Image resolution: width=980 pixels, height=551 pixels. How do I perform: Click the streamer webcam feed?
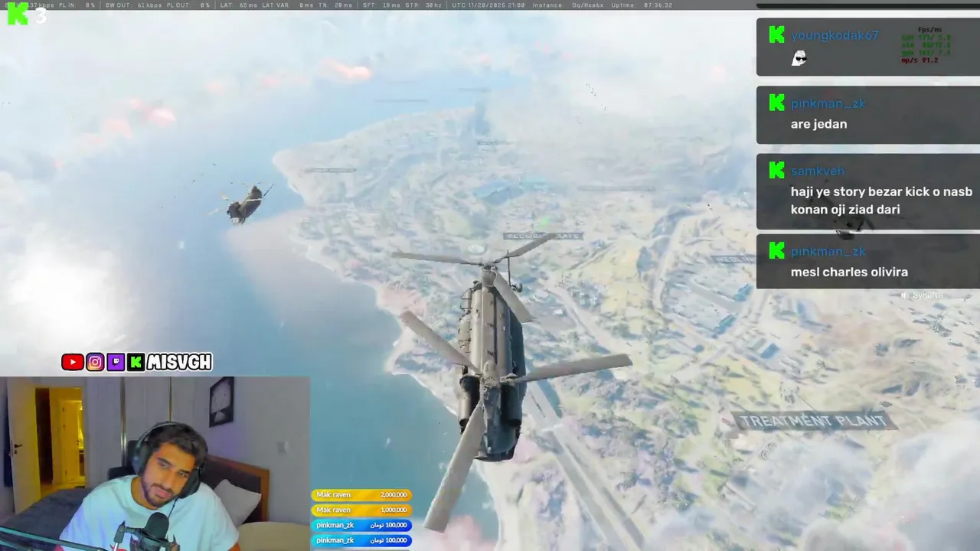pos(155,464)
